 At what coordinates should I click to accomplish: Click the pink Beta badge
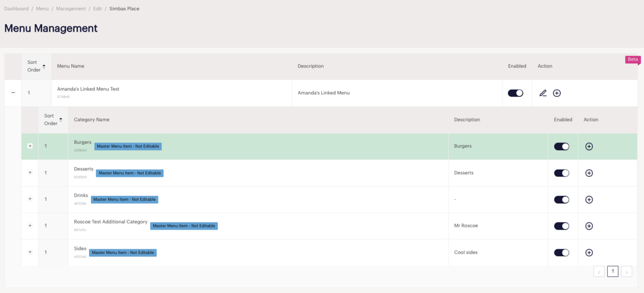[x=632, y=60]
